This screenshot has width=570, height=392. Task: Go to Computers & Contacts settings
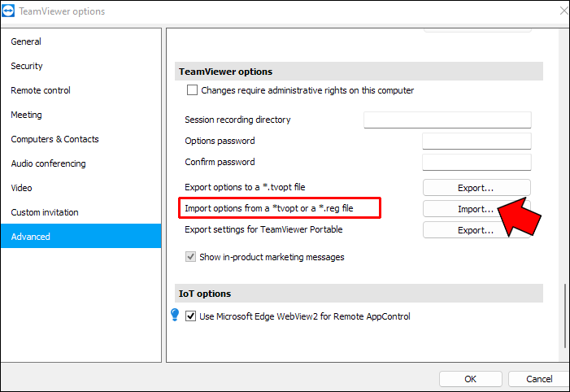pyautogui.click(x=54, y=139)
